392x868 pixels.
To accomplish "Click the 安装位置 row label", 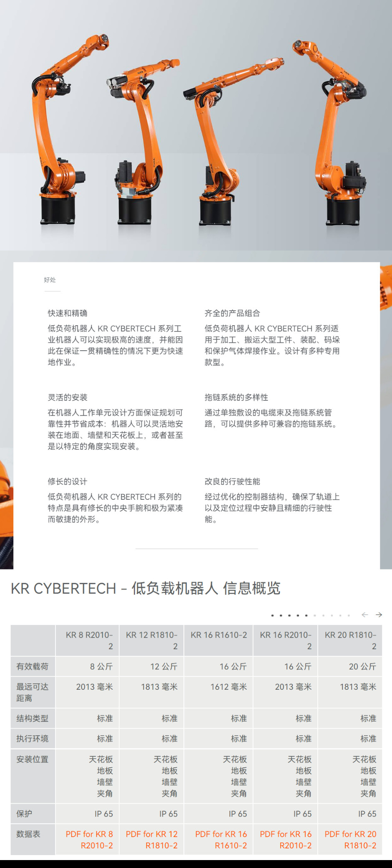I will [x=33, y=759].
